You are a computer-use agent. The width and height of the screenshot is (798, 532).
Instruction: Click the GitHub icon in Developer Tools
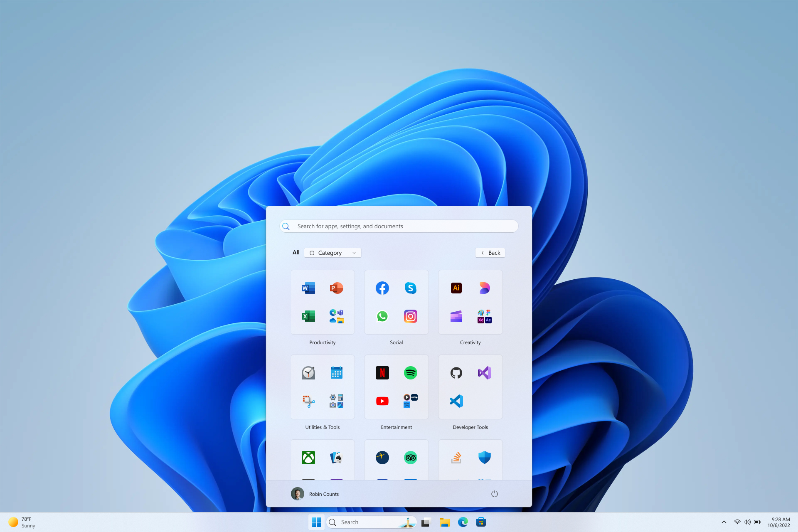tap(455, 372)
